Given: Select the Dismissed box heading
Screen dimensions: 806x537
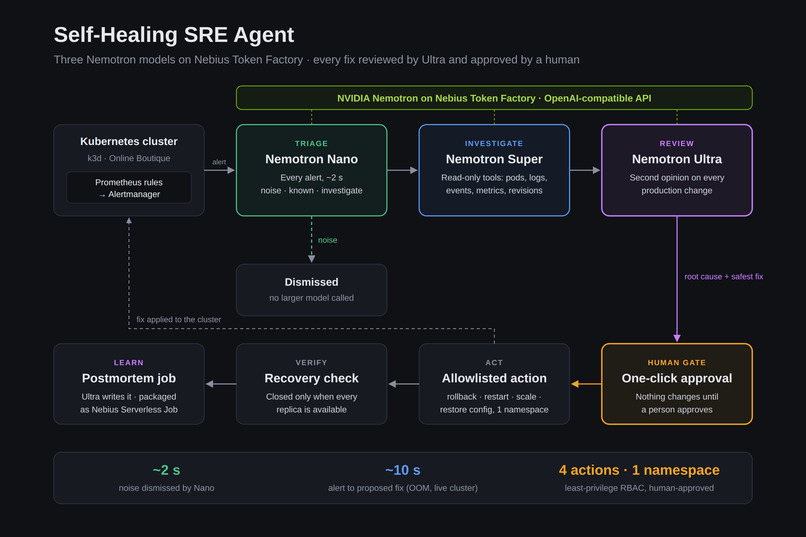Looking at the screenshot, I should [x=312, y=282].
